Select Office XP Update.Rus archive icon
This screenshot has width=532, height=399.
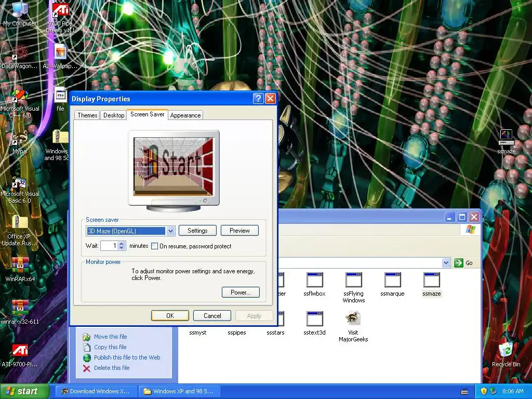tap(20, 231)
